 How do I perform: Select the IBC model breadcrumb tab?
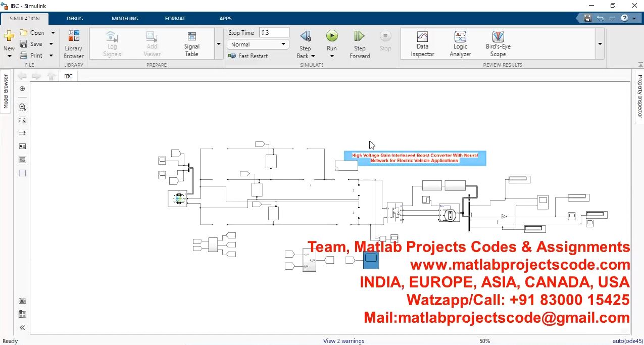[68, 76]
